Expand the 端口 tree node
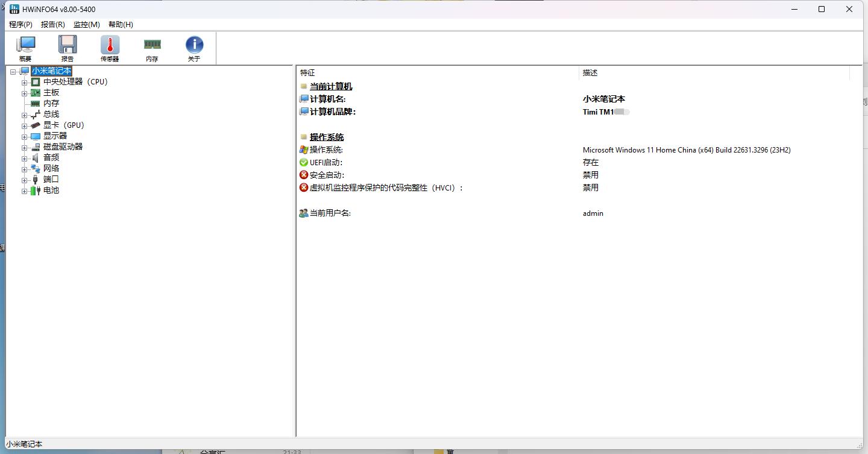The width and height of the screenshot is (868, 454). [25, 180]
